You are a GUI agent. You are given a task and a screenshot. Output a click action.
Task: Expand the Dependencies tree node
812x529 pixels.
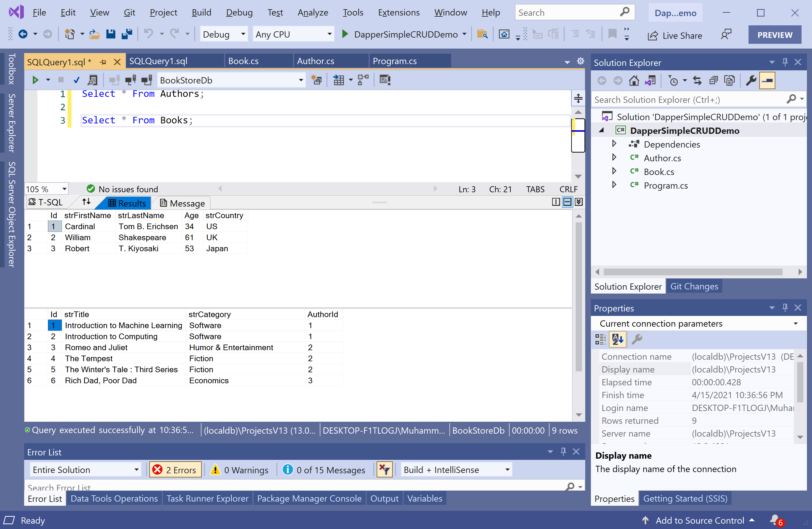click(614, 144)
